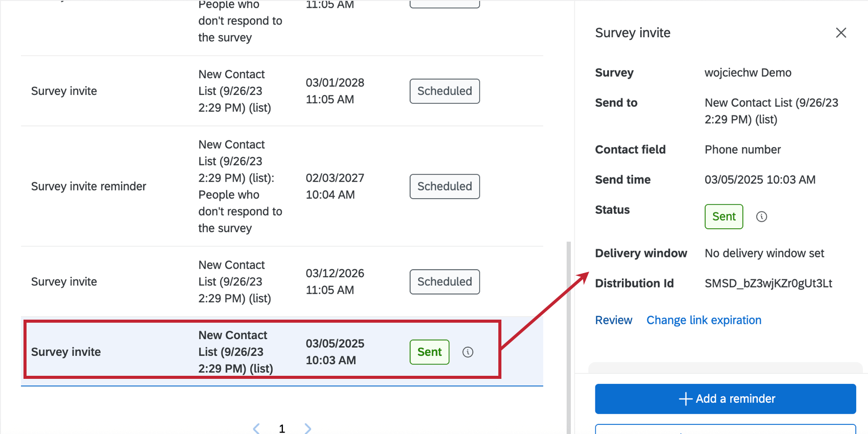Close the Survey invite details panel
The width and height of the screenshot is (868, 434).
click(x=841, y=33)
